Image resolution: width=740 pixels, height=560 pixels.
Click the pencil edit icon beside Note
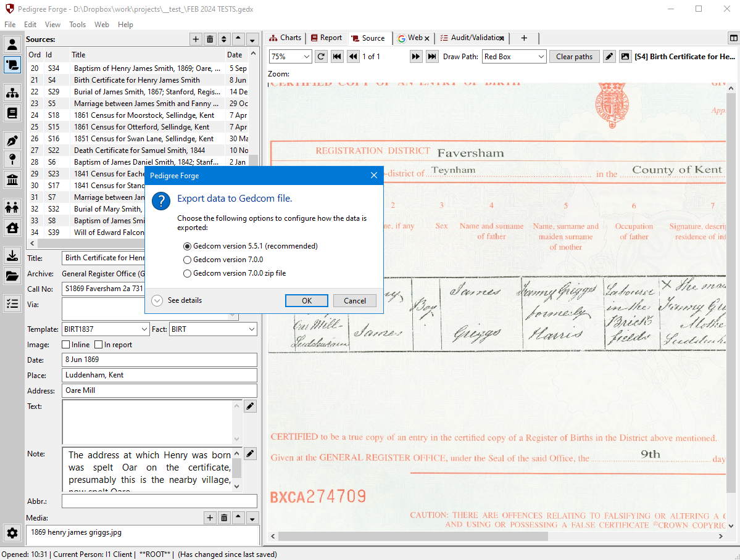pos(250,454)
